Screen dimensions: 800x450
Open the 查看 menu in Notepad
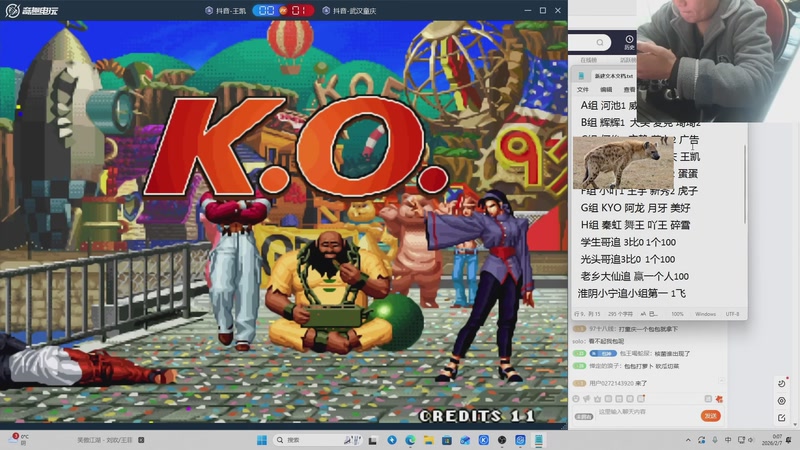[x=629, y=90]
